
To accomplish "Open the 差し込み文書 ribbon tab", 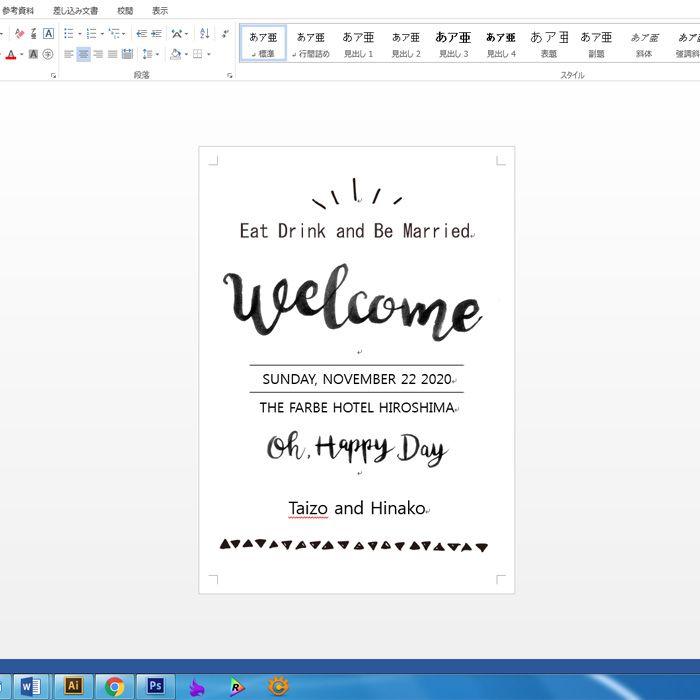I will pyautogui.click(x=75, y=10).
